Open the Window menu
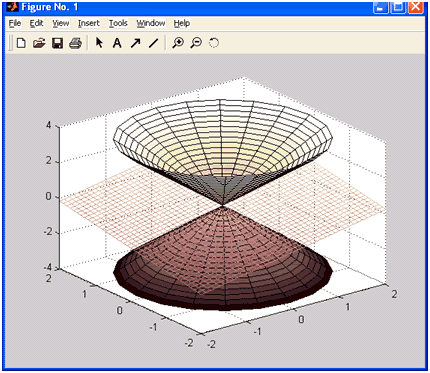This screenshot has width=430, height=373. (x=151, y=23)
